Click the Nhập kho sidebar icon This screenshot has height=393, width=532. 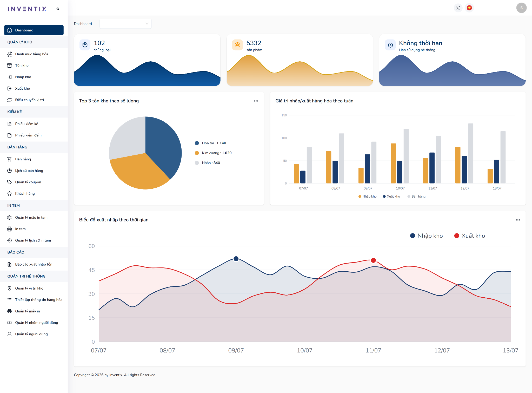point(9,77)
